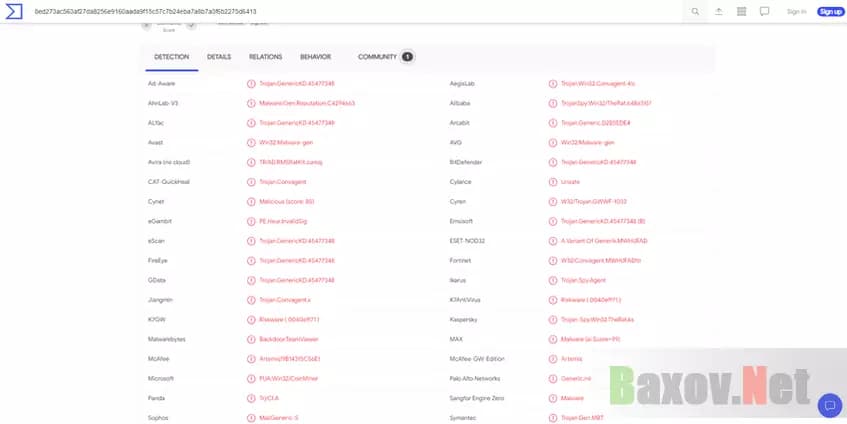The height and width of the screenshot is (424, 847).
Task: Click the search magnifier icon
Action: click(x=695, y=11)
